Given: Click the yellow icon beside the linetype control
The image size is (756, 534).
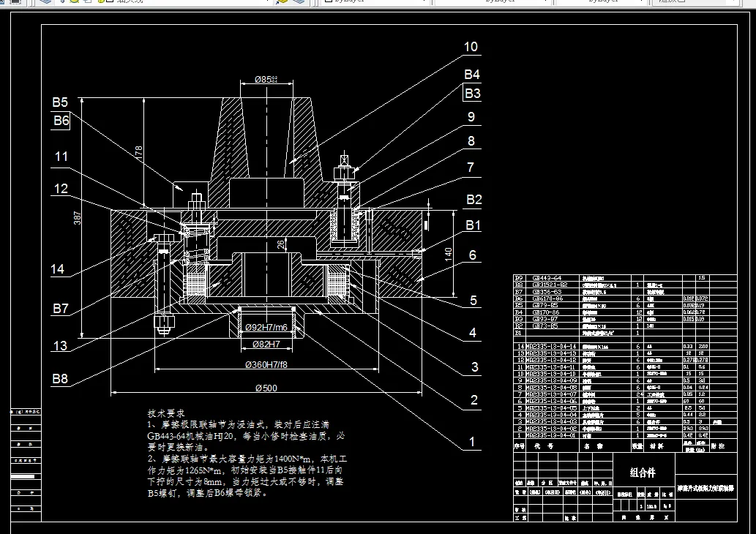Looking at the screenshot, I should [x=282, y=4].
